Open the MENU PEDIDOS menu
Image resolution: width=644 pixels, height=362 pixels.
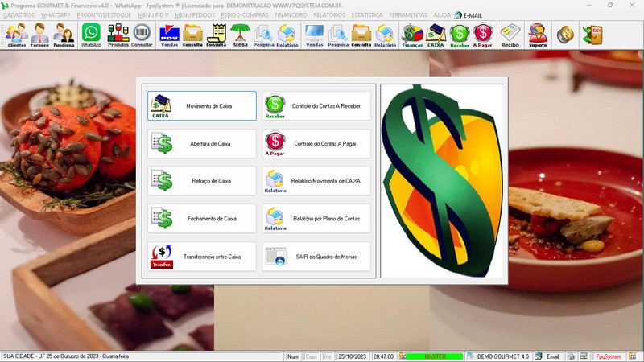195,15
